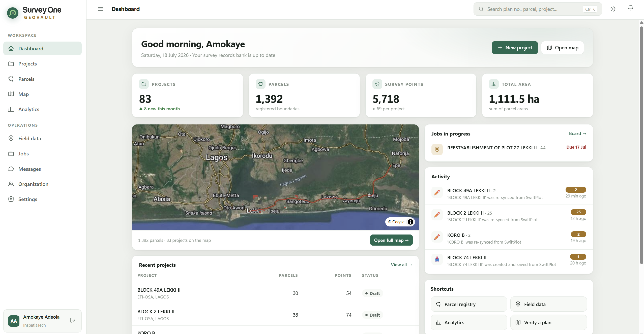644x334 pixels.
Task: Open Field data shortcut
Action: point(548,304)
